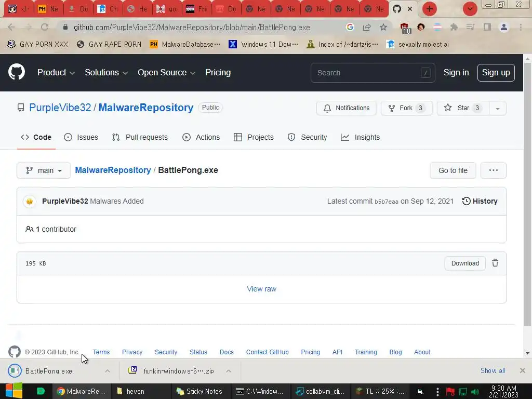The image size is (532, 399).
Task: Click the Notifications bell button
Action: tap(346, 108)
